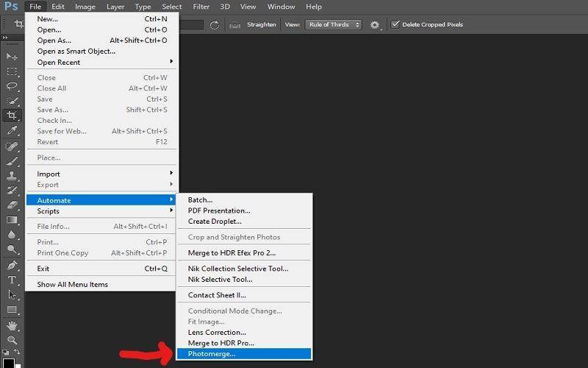This screenshot has width=588, height=368.
Task: Choose Nik Collection Selective Tool
Action: click(244, 269)
